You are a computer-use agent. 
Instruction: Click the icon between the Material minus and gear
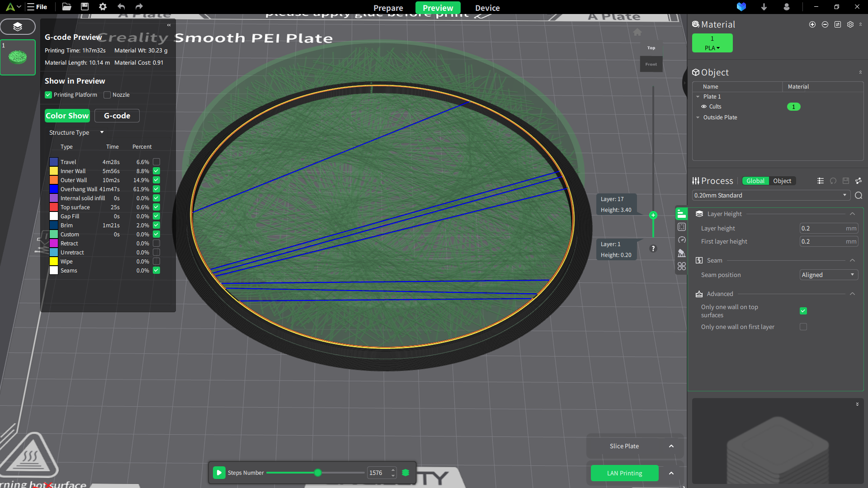[838, 24]
